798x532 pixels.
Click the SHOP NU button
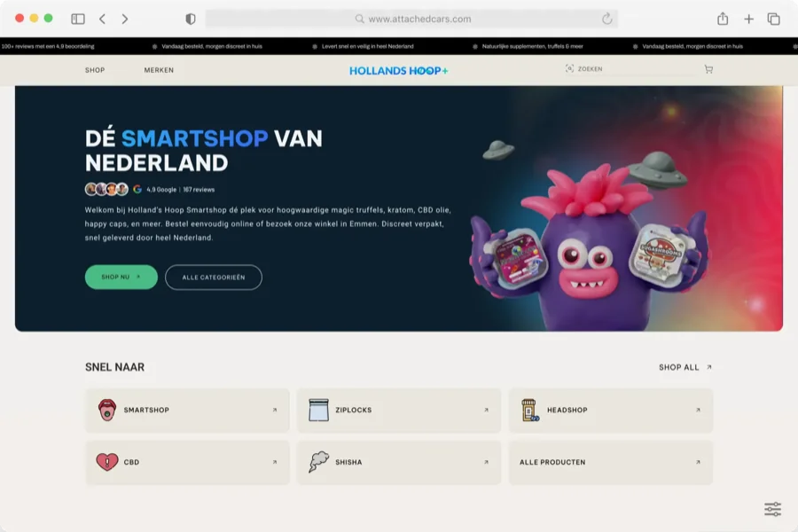[x=121, y=277]
